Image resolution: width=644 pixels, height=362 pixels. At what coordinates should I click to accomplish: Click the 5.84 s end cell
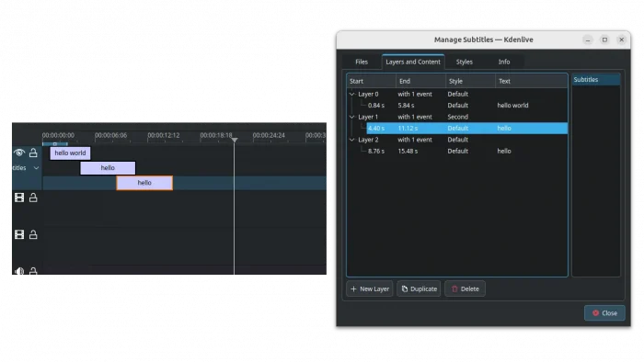(406, 106)
